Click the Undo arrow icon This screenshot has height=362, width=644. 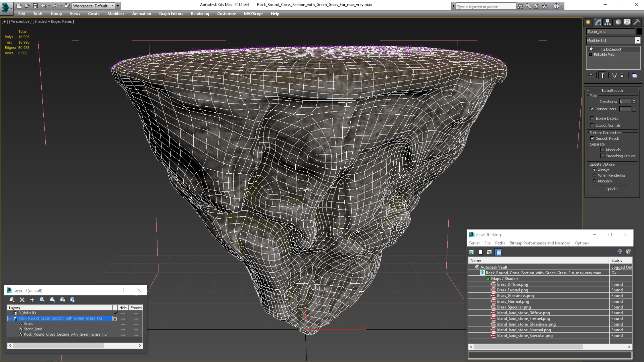(x=43, y=6)
